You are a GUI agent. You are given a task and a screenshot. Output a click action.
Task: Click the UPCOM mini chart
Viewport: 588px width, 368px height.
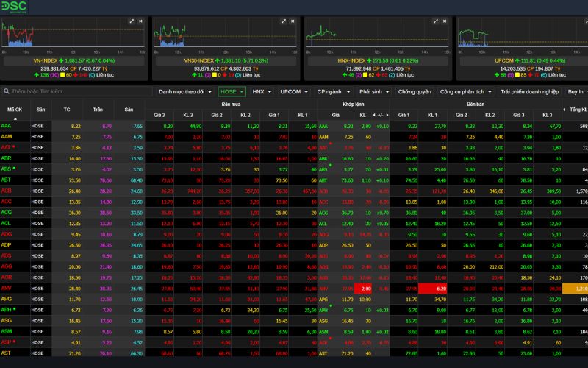coord(523,35)
